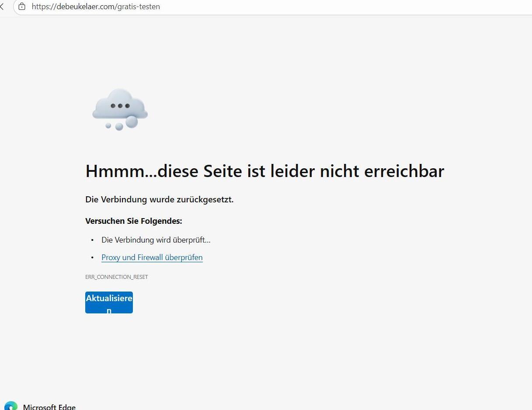This screenshot has width=532, height=410.
Task: Click the Microsoft Edge logo
Action: click(x=11, y=407)
